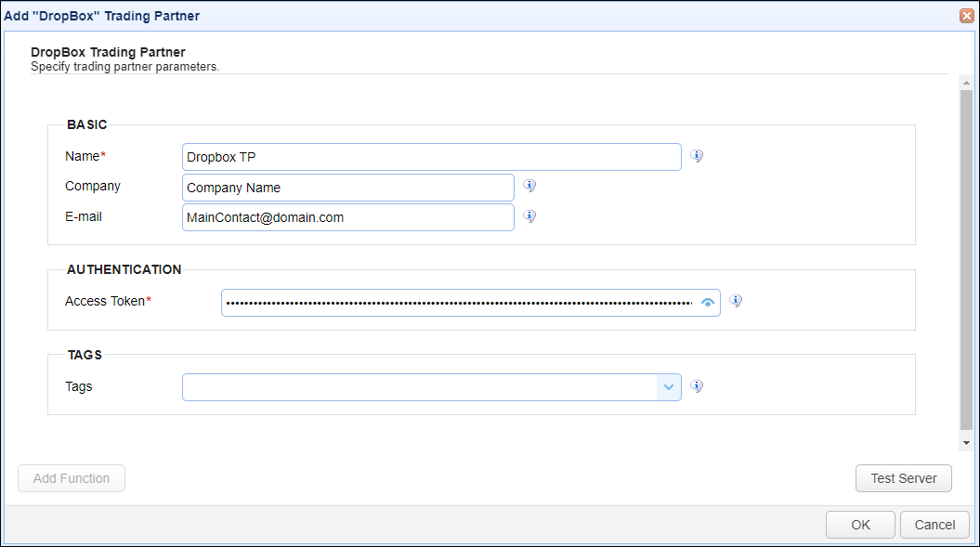
Task: Click the Test Server button
Action: coord(904,478)
